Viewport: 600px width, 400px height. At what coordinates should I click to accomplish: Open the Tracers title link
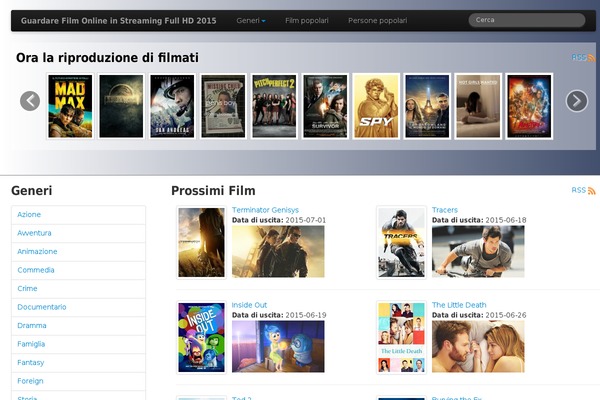coord(445,210)
